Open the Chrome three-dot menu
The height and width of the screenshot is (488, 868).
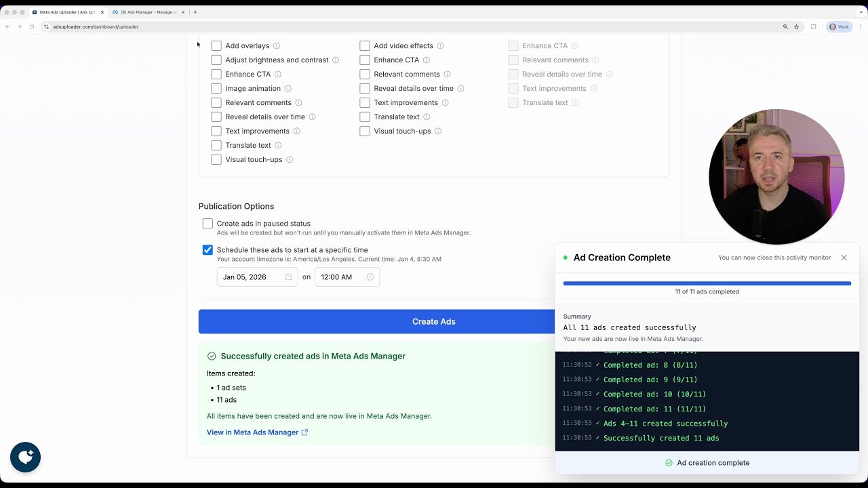[860, 27]
